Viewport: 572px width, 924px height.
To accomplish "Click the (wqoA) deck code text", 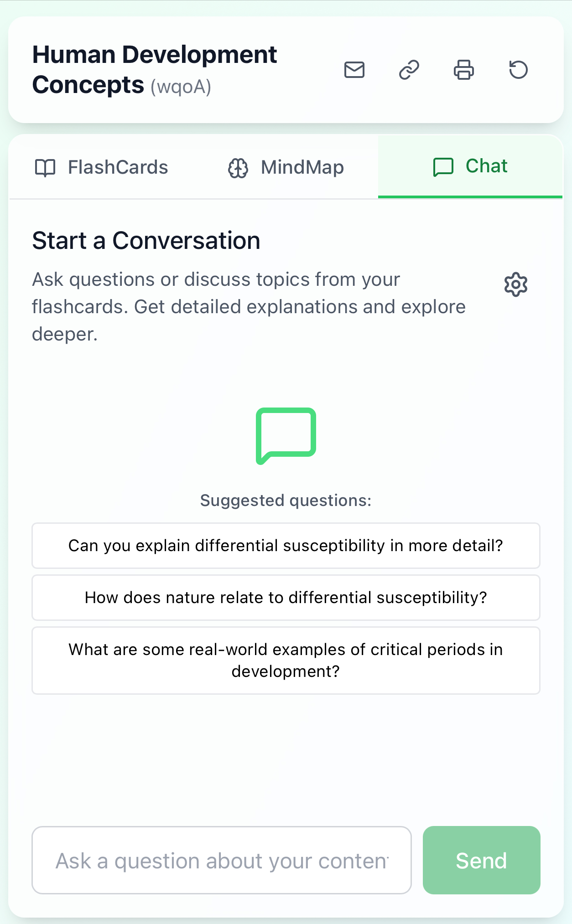I will pyautogui.click(x=181, y=87).
